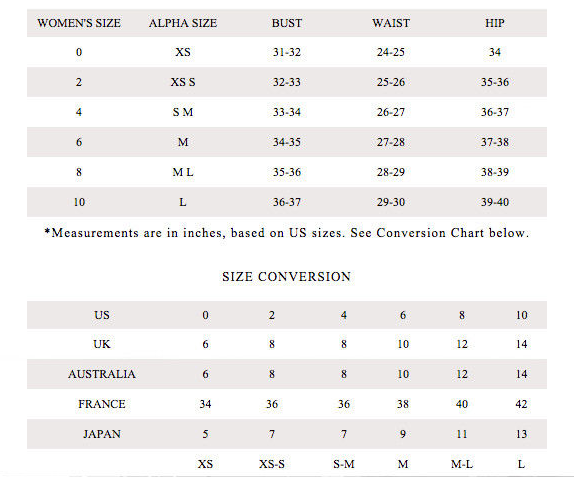The image size is (574, 477).
Task: Click the XS S alpha size cell
Action: [x=183, y=82]
